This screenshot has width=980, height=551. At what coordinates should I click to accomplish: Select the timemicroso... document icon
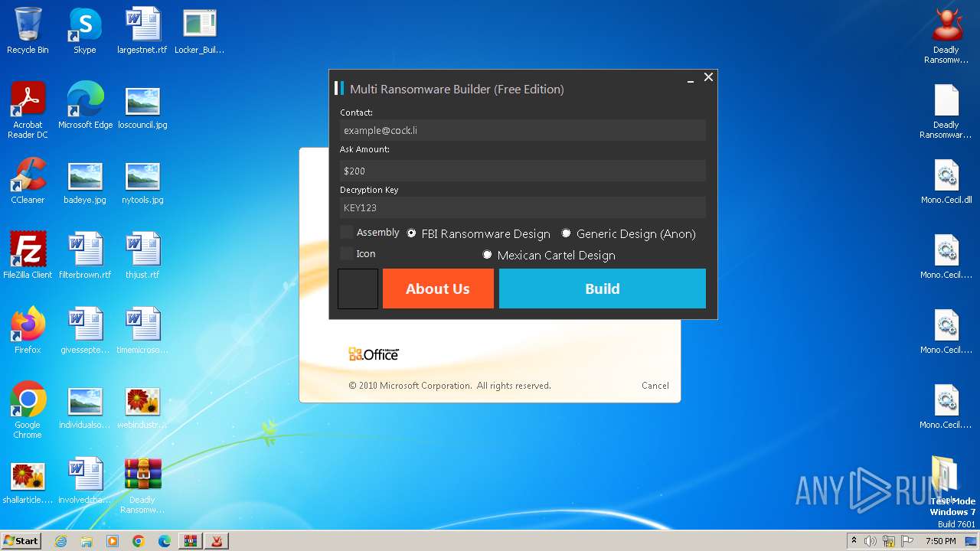[142, 331]
